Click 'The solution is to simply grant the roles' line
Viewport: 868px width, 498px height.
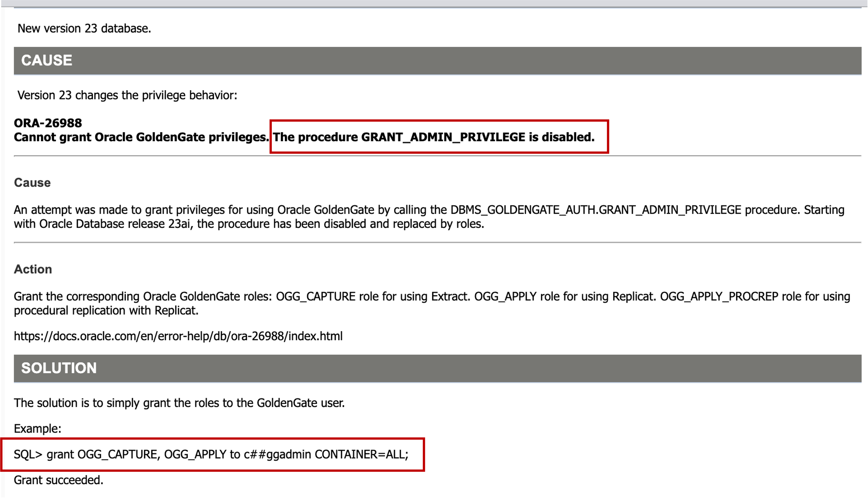point(179,403)
